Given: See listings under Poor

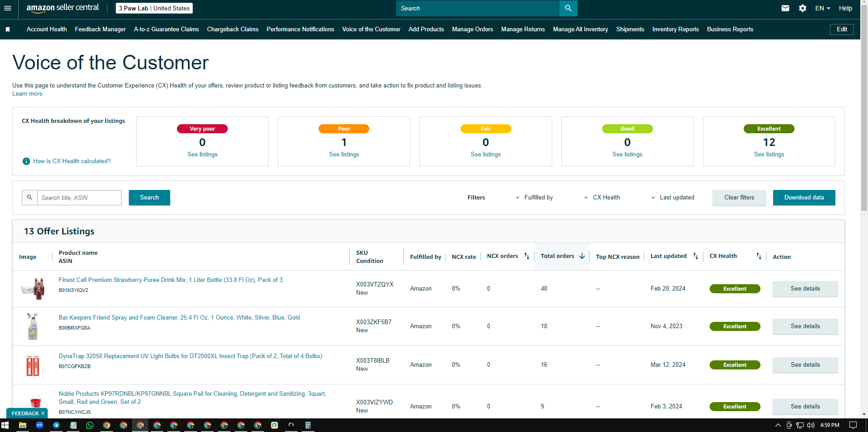Looking at the screenshot, I should click(x=344, y=155).
